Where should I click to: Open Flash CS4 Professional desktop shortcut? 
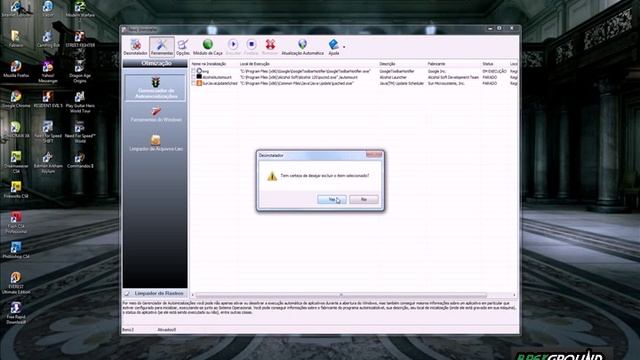click(16, 223)
